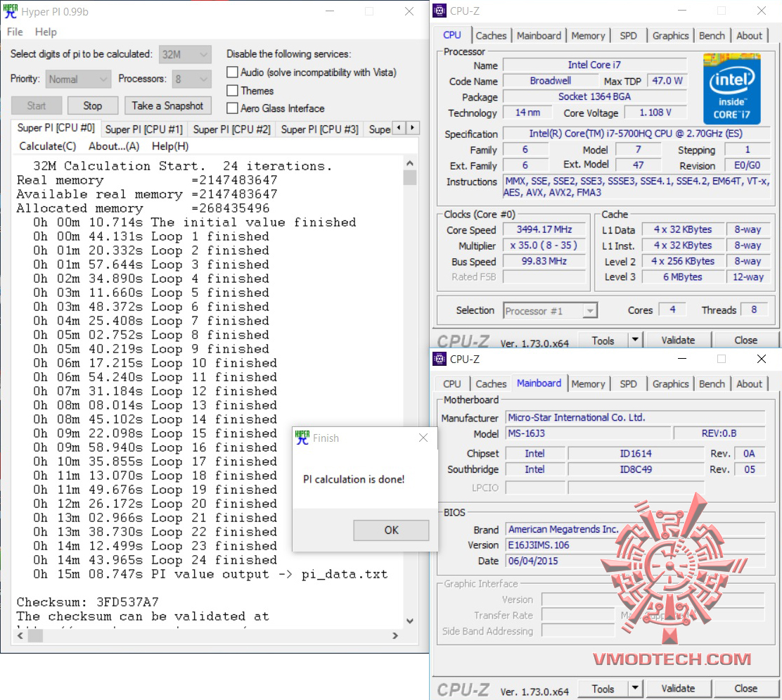Screen dimensions: 782x700
Task: Expand the Processors count dropdown
Action: 191,79
